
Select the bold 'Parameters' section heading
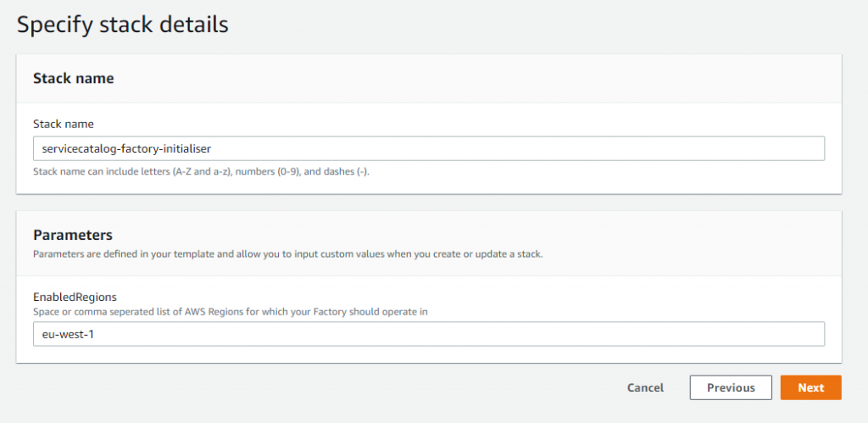(x=73, y=235)
